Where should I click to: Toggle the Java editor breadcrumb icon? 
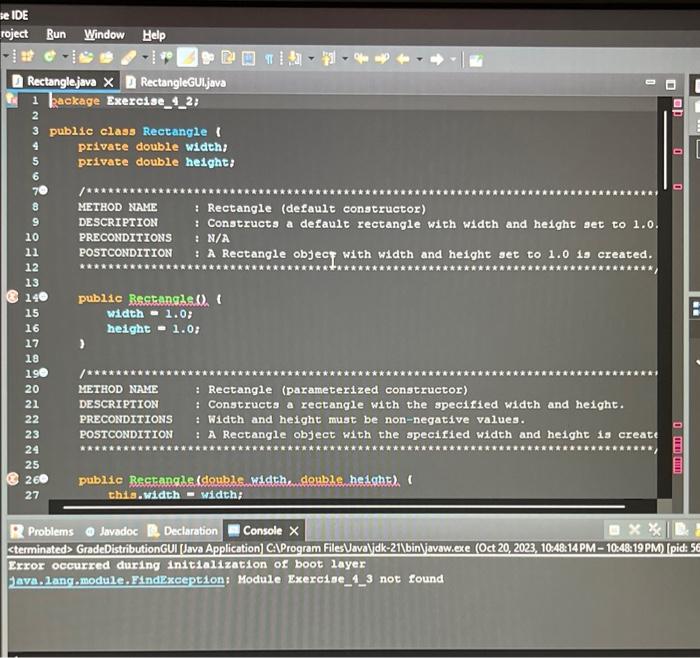coord(167,57)
